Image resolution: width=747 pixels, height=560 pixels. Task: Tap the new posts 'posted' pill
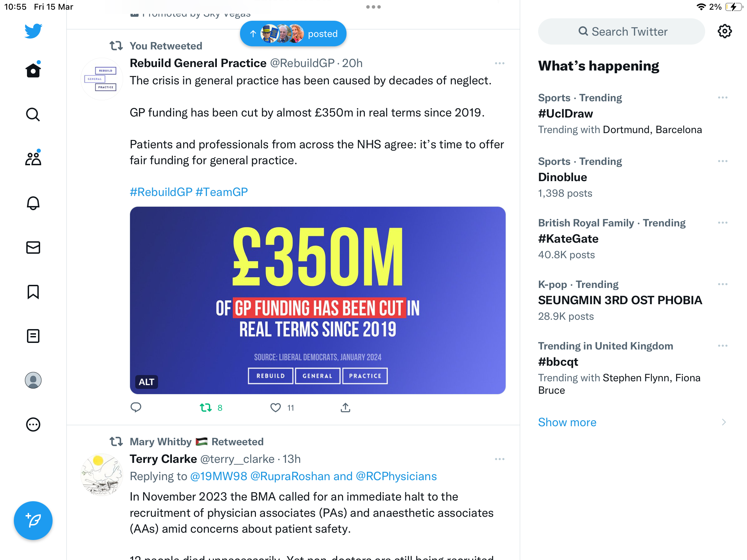click(x=293, y=34)
